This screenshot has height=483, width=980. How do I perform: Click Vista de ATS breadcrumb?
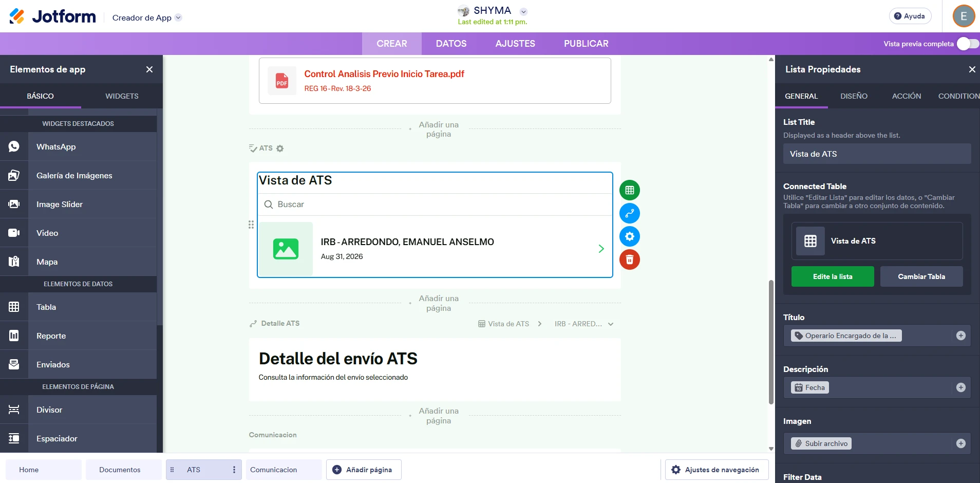point(503,324)
